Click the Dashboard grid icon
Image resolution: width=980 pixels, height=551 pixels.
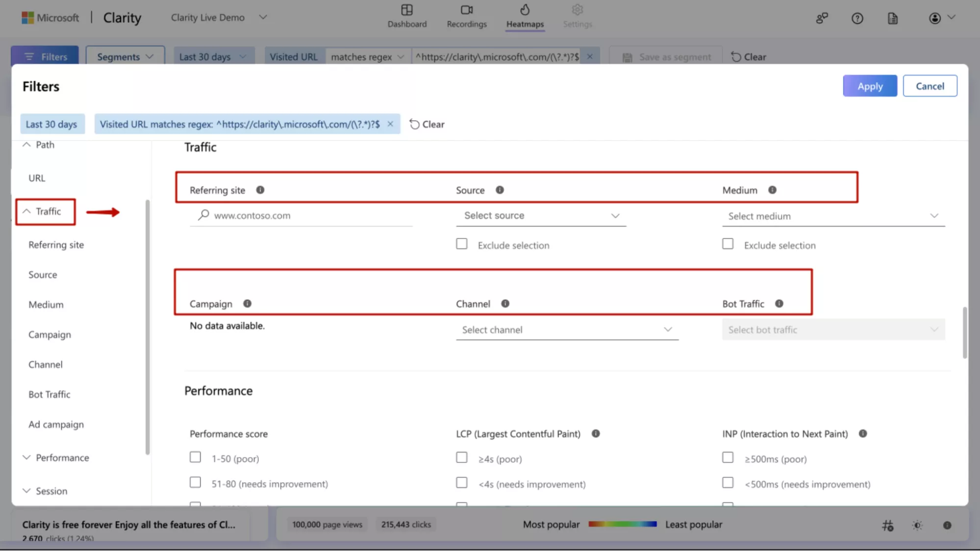point(406,10)
